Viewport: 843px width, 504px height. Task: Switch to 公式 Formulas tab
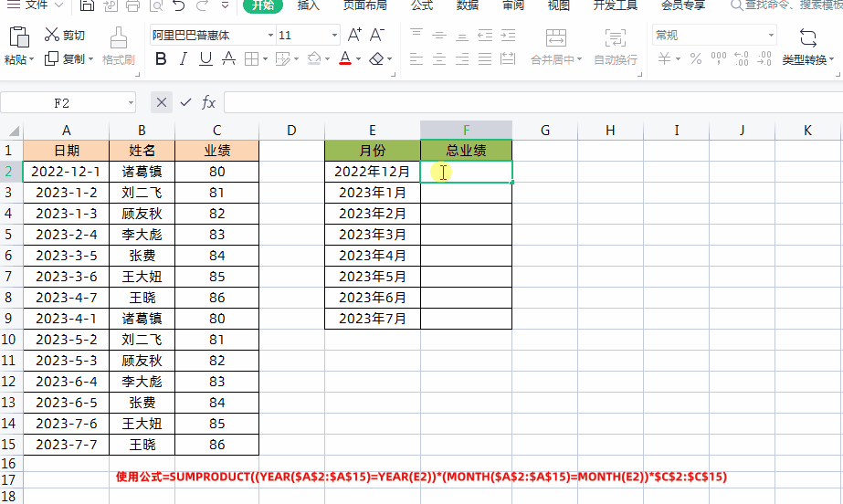click(422, 5)
